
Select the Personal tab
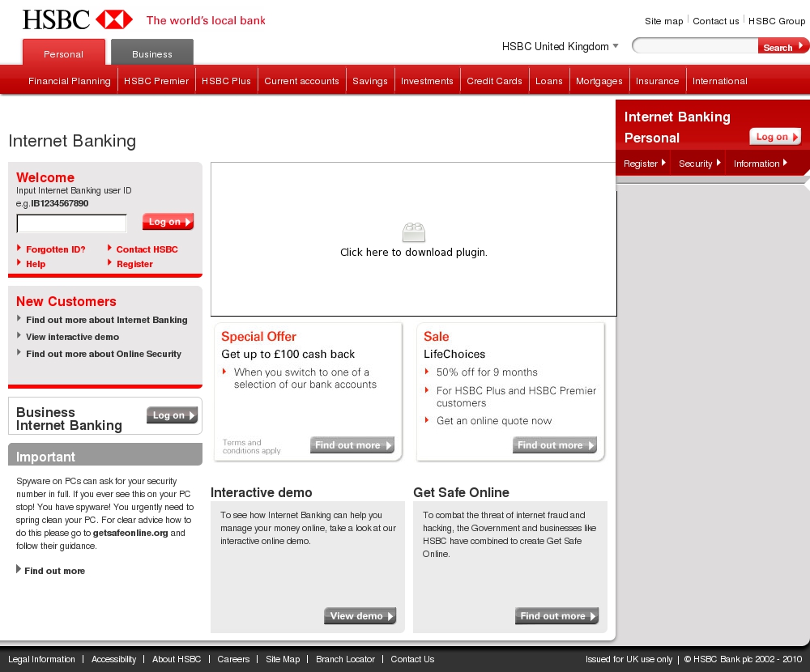(x=64, y=53)
